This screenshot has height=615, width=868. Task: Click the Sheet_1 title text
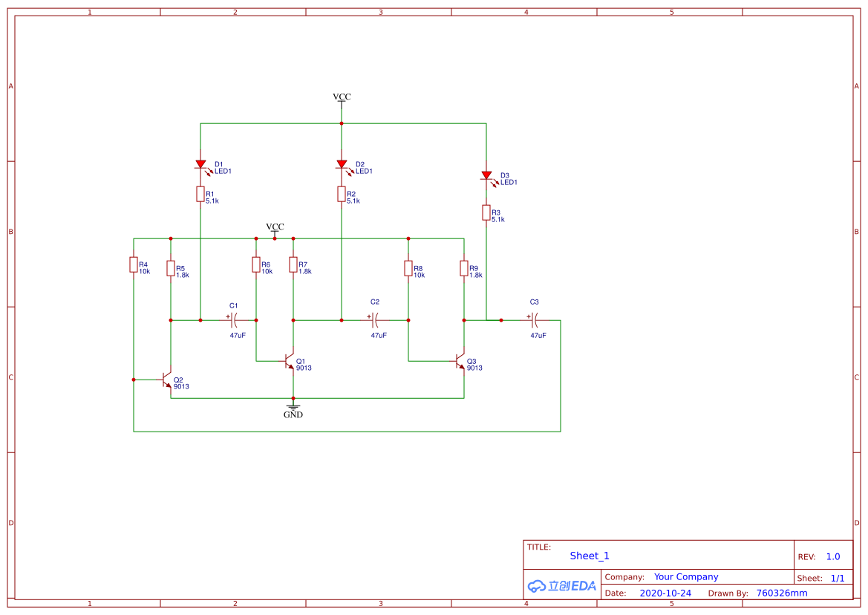click(590, 556)
